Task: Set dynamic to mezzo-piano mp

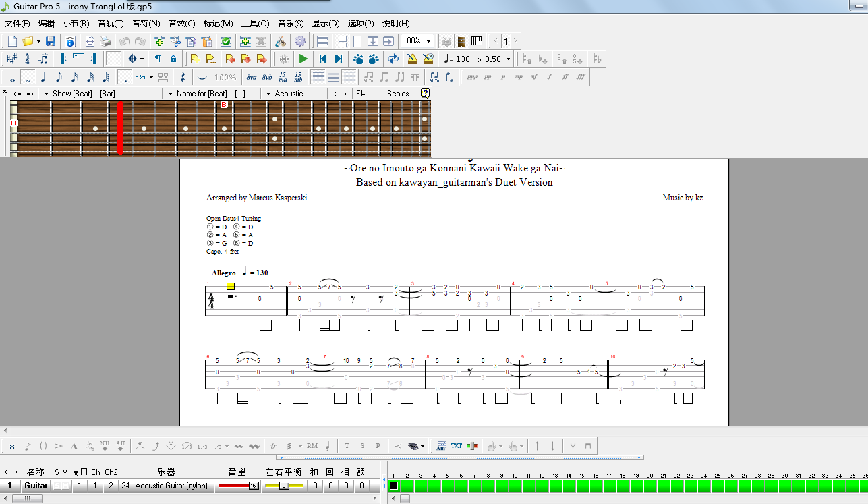Action: [519, 78]
